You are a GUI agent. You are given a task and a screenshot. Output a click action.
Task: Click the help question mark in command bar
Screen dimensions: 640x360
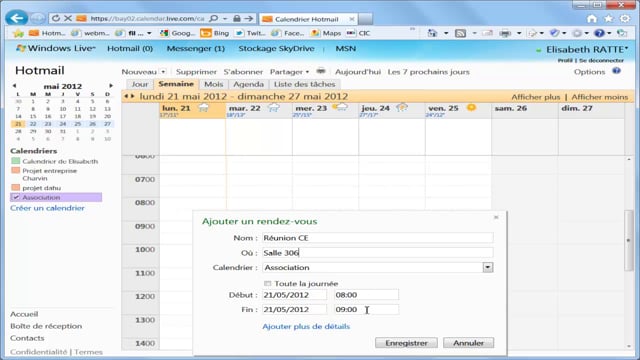(x=599, y=33)
